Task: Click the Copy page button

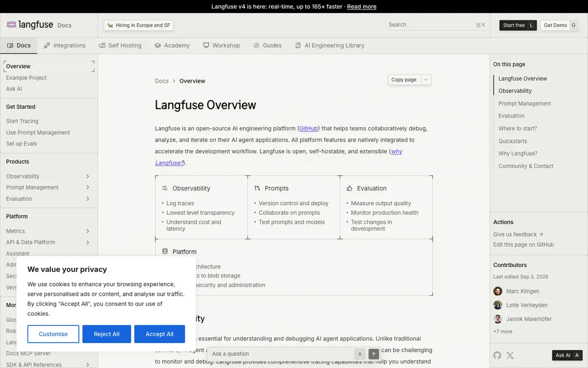Action: [404, 79]
